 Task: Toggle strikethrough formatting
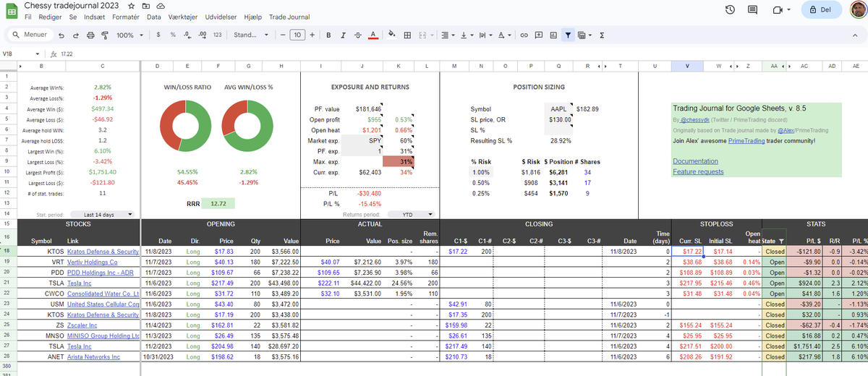tap(357, 35)
